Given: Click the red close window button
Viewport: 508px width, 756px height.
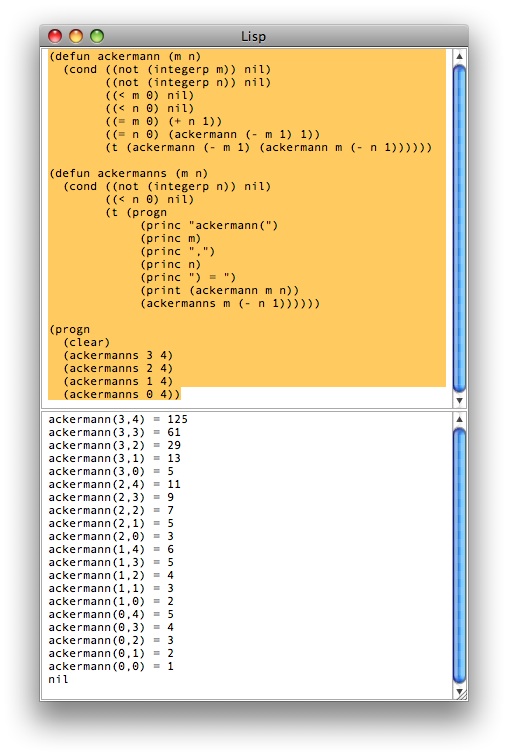Looking at the screenshot, I should [x=55, y=36].
